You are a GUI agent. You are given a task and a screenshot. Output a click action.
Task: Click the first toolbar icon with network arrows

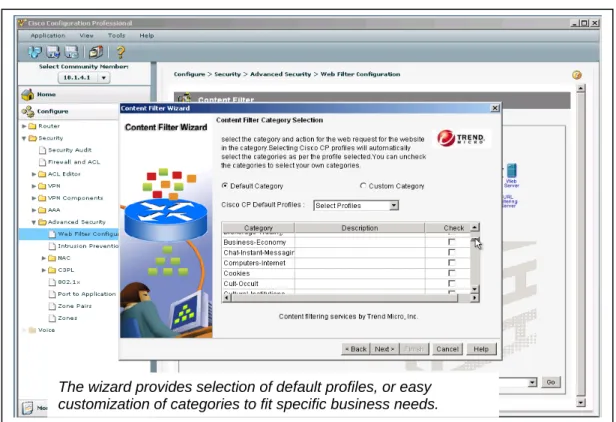(x=35, y=52)
